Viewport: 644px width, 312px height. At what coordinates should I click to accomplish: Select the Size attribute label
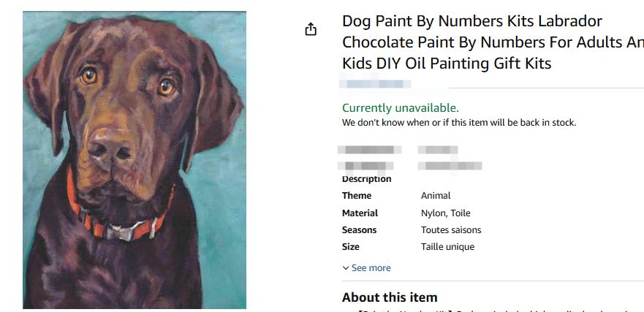(351, 247)
